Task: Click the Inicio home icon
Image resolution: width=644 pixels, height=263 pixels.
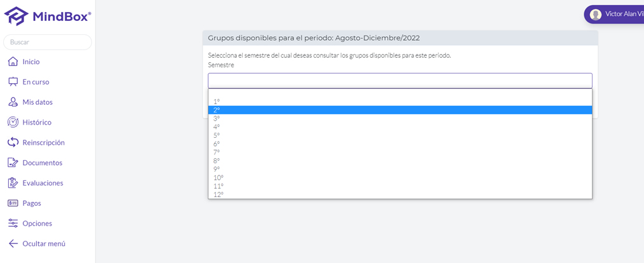Action: tap(13, 62)
